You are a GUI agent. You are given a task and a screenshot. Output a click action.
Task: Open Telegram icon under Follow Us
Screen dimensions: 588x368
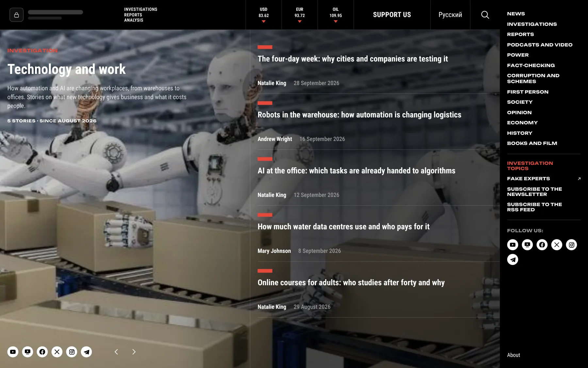point(513,259)
